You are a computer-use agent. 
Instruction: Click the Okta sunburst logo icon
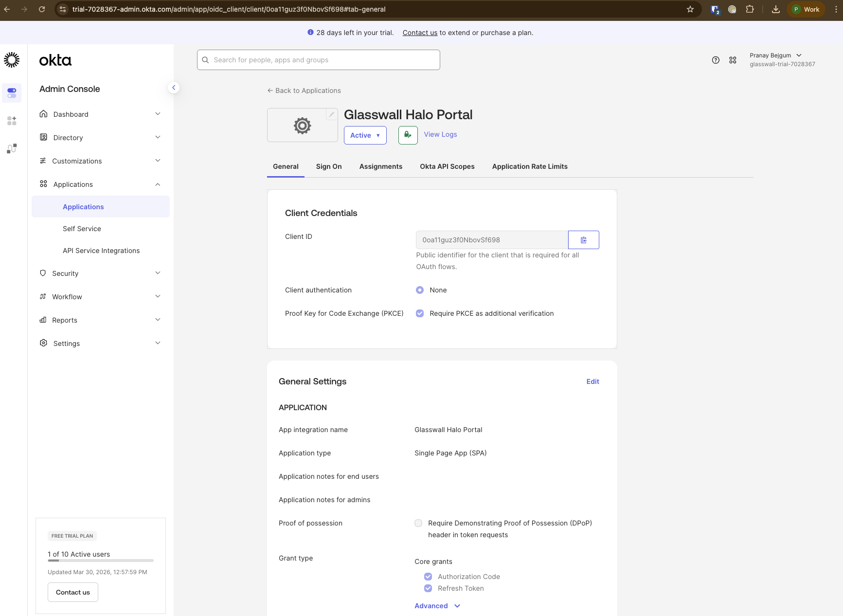pyautogui.click(x=12, y=60)
